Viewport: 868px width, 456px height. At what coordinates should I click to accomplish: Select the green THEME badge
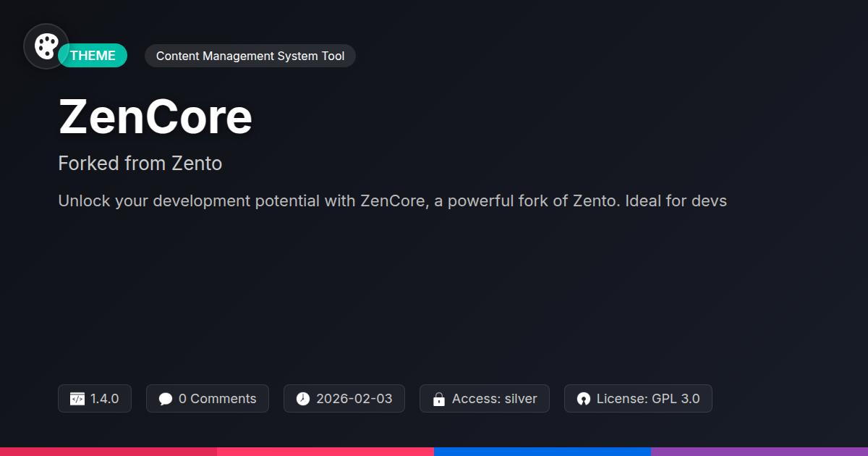pos(93,56)
